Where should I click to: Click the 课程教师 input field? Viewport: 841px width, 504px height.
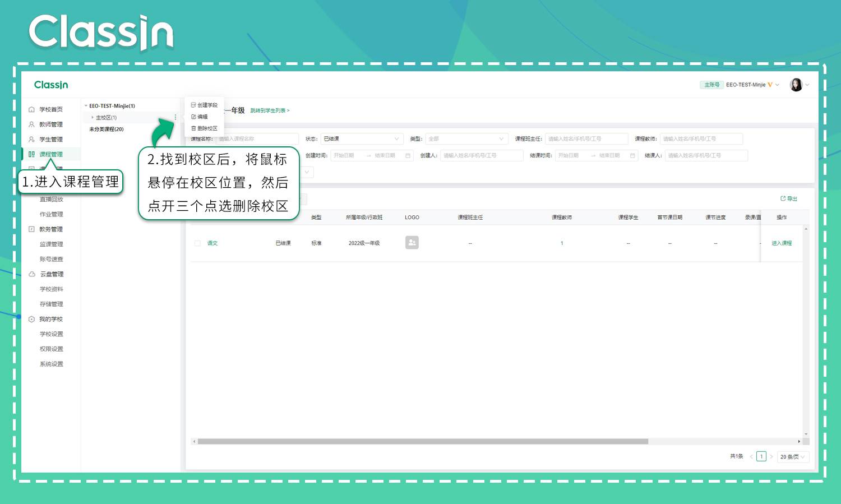[x=701, y=138]
